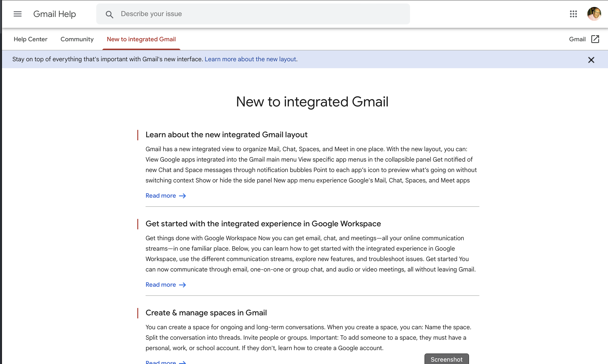Viewport: 608px width, 364px height.
Task: Click the search magnifier icon
Action: pyautogui.click(x=110, y=15)
